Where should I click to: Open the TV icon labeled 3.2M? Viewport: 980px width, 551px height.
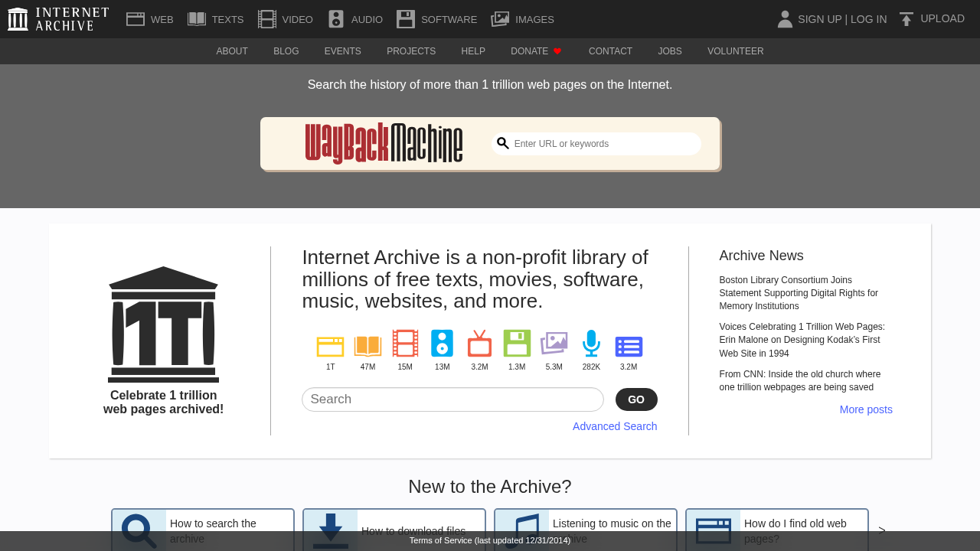[479, 344]
